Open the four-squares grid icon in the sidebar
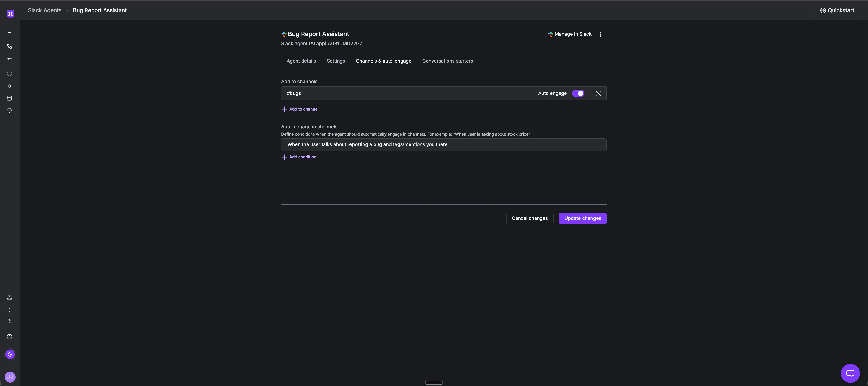This screenshot has width=868, height=386. (9, 74)
